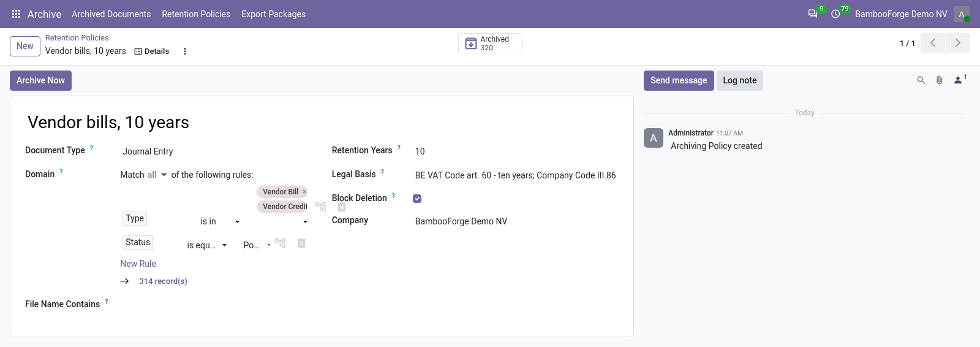This screenshot has height=347, width=980.
Task: Open the Type values dropdown arrow
Action: coord(305,222)
